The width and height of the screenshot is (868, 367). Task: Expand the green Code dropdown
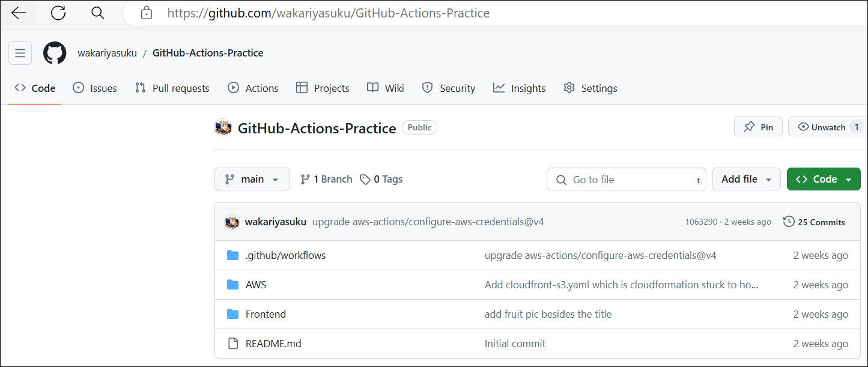click(x=824, y=178)
